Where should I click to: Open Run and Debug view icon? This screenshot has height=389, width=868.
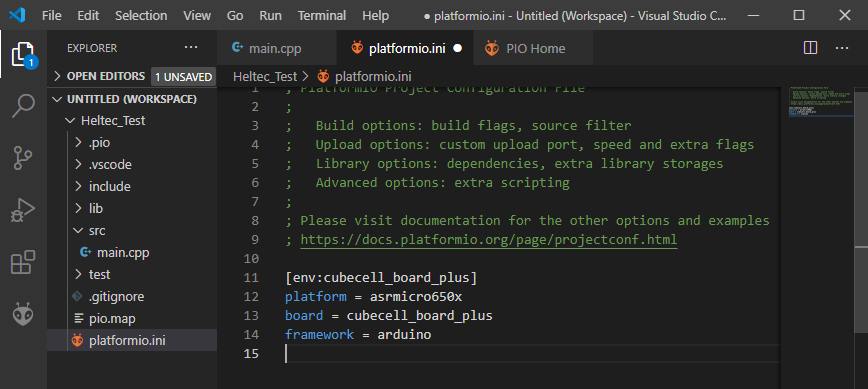click(x=23, y=210)
